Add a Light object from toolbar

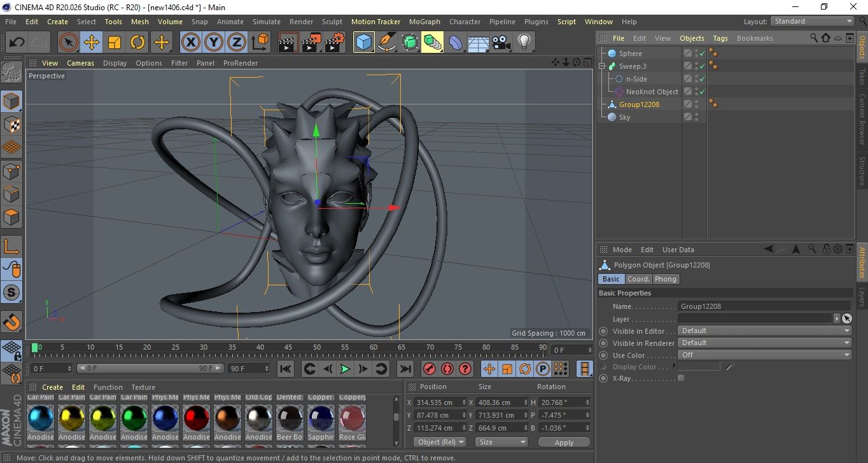pyautogui.click(x=524, y=43)
